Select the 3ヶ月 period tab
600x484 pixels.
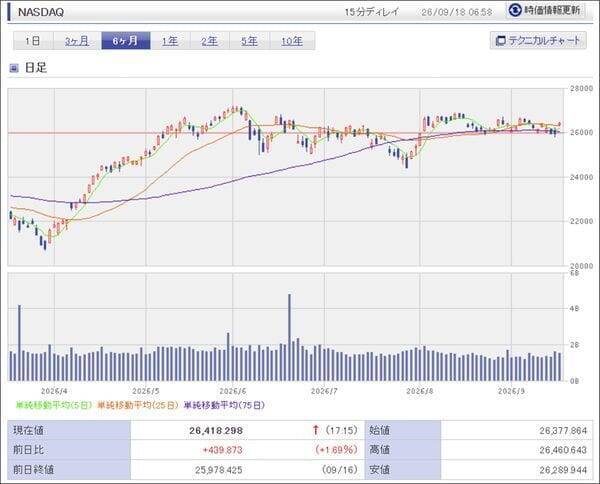coord(77,41)
